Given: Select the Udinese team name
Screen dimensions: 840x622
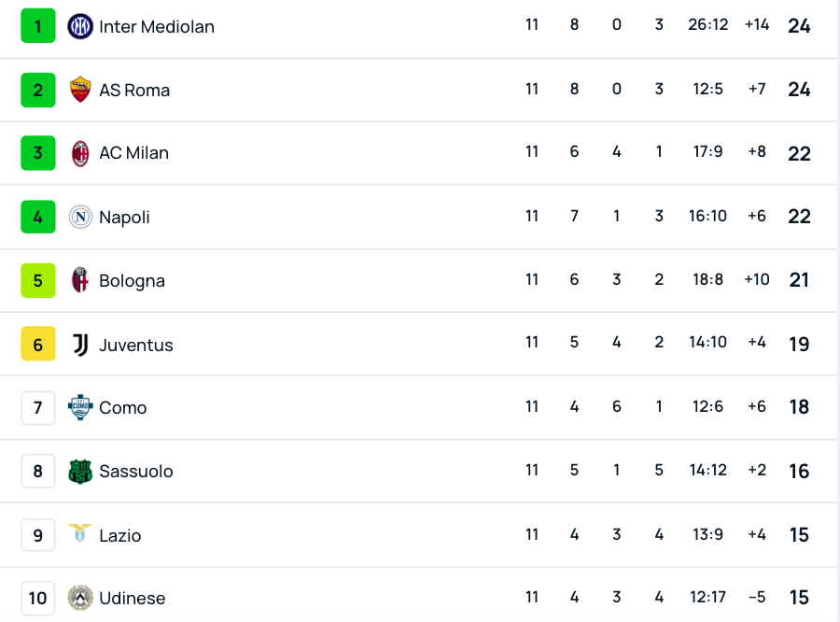Looking at the screenshot, I should click(x=133, y=599).
